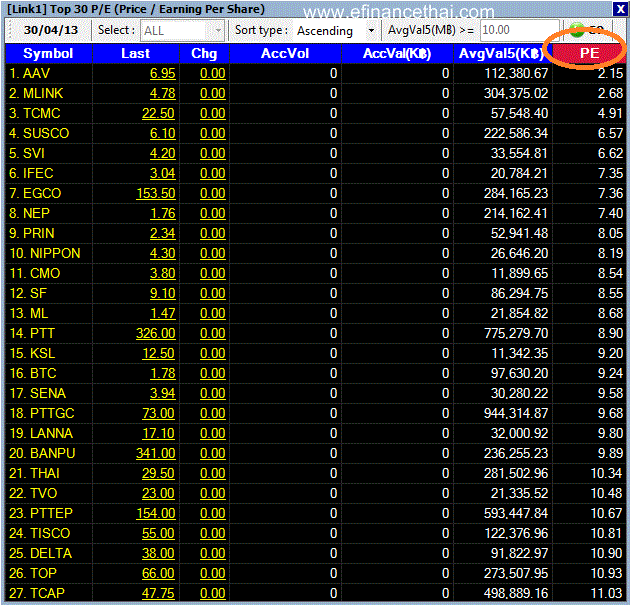This screenshot has height=606, width=631.
Task: Click the last price 154.00 link
Action: [x=156, y=514]
